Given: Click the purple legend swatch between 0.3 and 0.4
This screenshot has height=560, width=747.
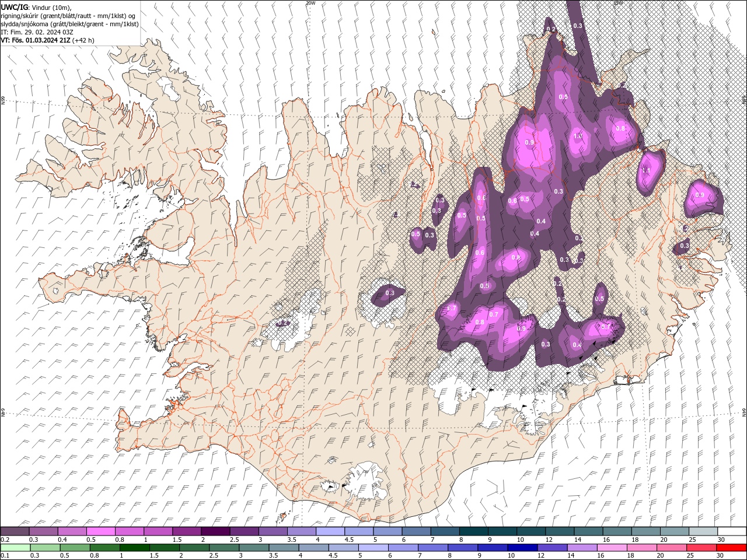Looking at the screenshot, I should pos(44,531).
